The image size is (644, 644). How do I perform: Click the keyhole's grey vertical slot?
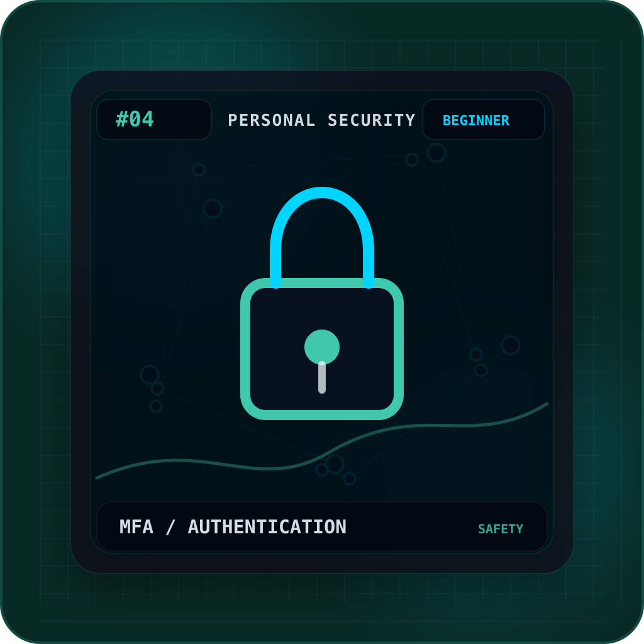click(322, 377)
